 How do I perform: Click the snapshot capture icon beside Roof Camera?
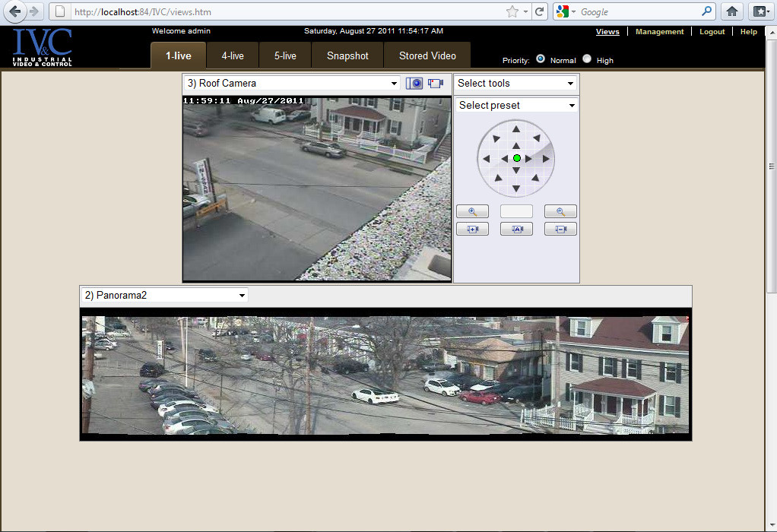(414, 84)
